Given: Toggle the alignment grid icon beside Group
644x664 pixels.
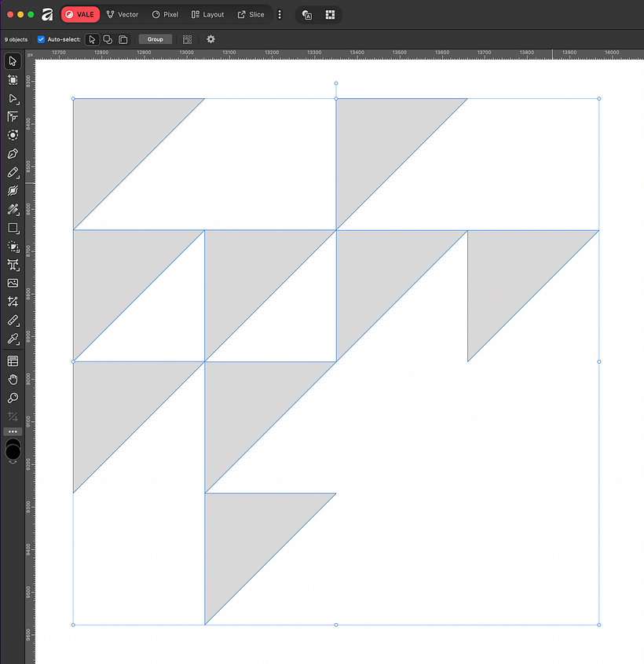Looking at the screenshot, I should (187, 39).
